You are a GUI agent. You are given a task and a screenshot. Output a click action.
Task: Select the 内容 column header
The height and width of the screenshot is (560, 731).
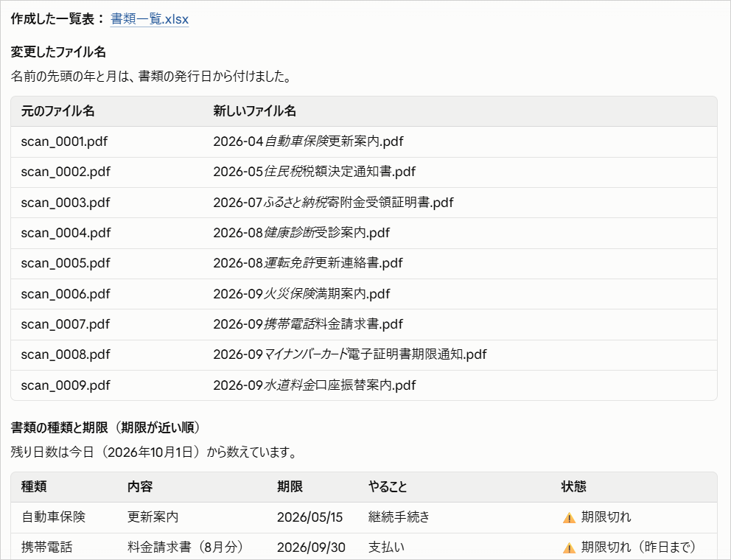[x=140, y=487]
